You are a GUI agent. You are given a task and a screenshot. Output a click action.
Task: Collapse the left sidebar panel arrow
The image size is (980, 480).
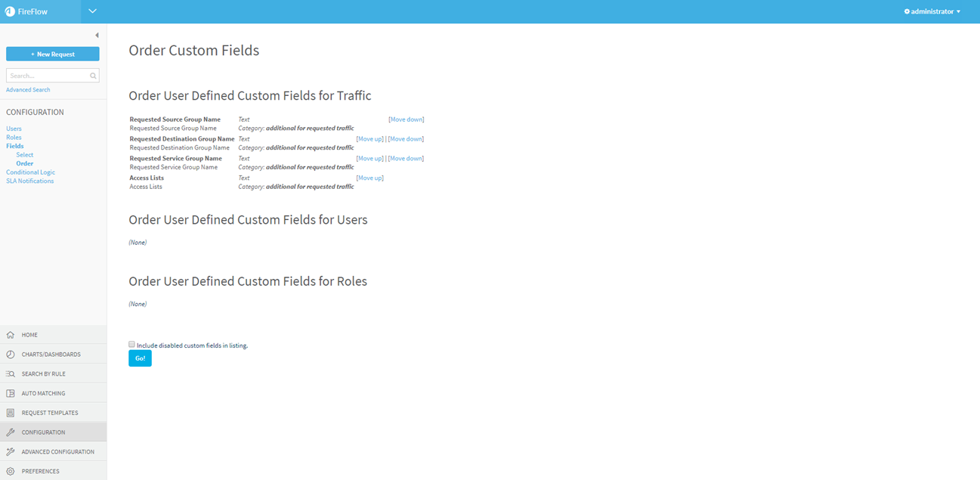pos(97,36)
